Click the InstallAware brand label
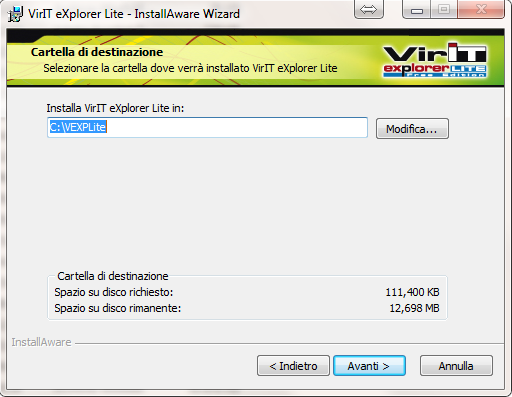Viewport: 512px width, 397px height. 41,342
